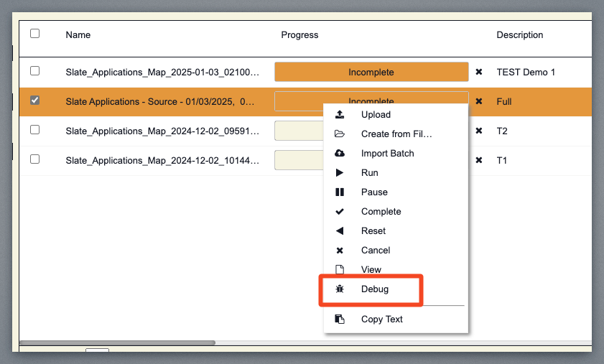This screenshot has width=604, height=364.
Task: Click the Debug bug icon
Action: click(340, 289)
